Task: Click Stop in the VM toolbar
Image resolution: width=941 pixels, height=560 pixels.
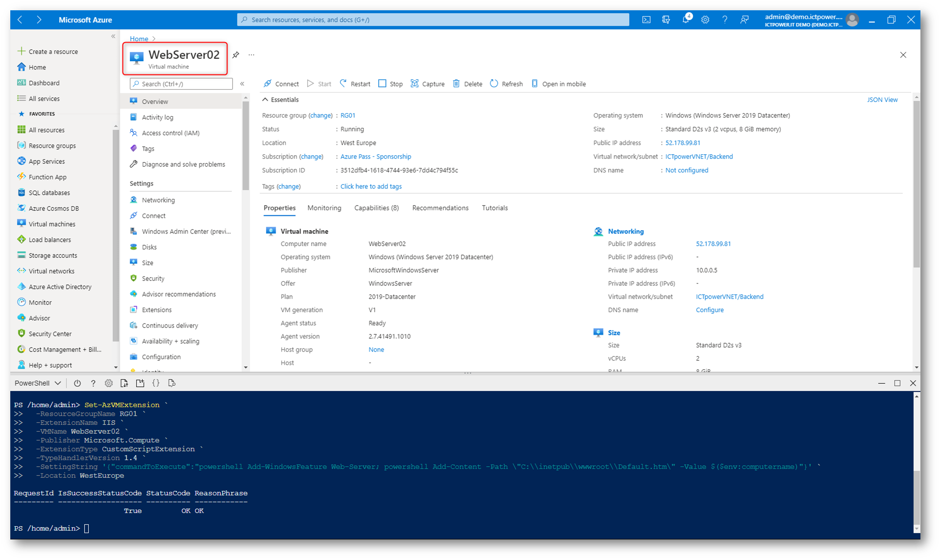Action: (390, 84)
